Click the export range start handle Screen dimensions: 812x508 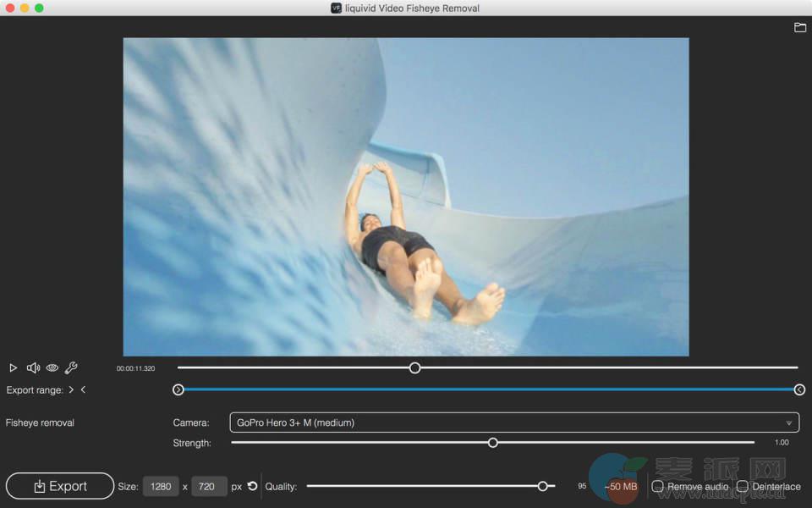click(178, 389)
